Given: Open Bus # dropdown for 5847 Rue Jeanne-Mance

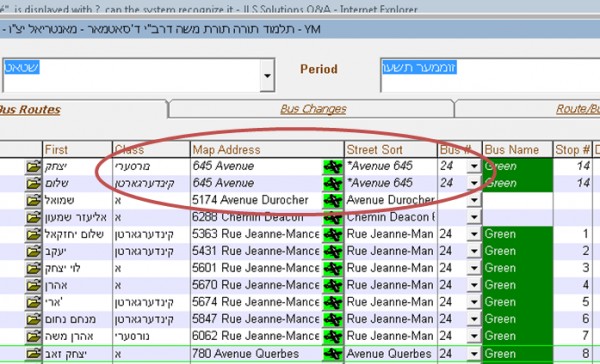Looking at the screenshot, I should point(474,319).
